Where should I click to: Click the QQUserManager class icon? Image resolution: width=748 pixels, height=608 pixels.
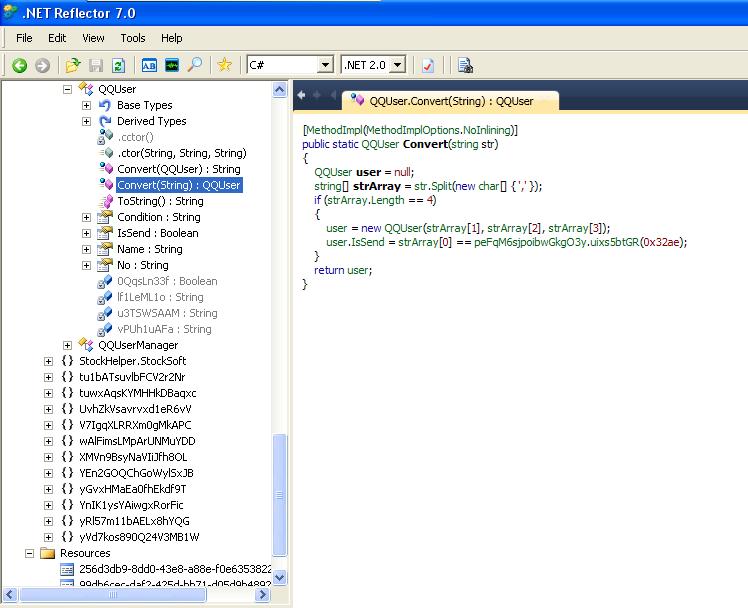pyautogui.click(x=86, y=345)
